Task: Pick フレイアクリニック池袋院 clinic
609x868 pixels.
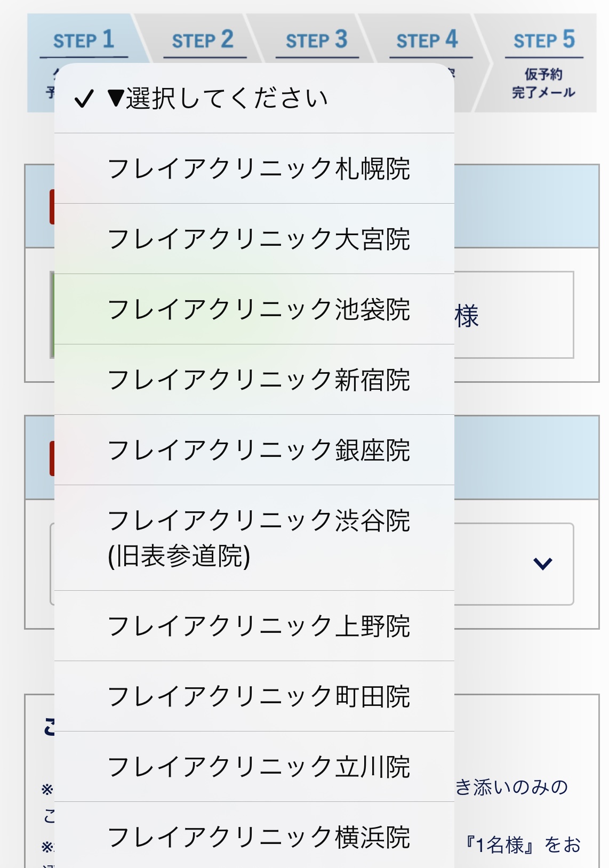Action: [259, 309]
